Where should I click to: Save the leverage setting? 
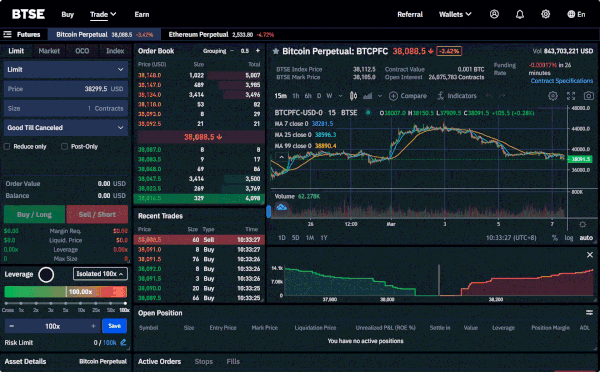114,326
